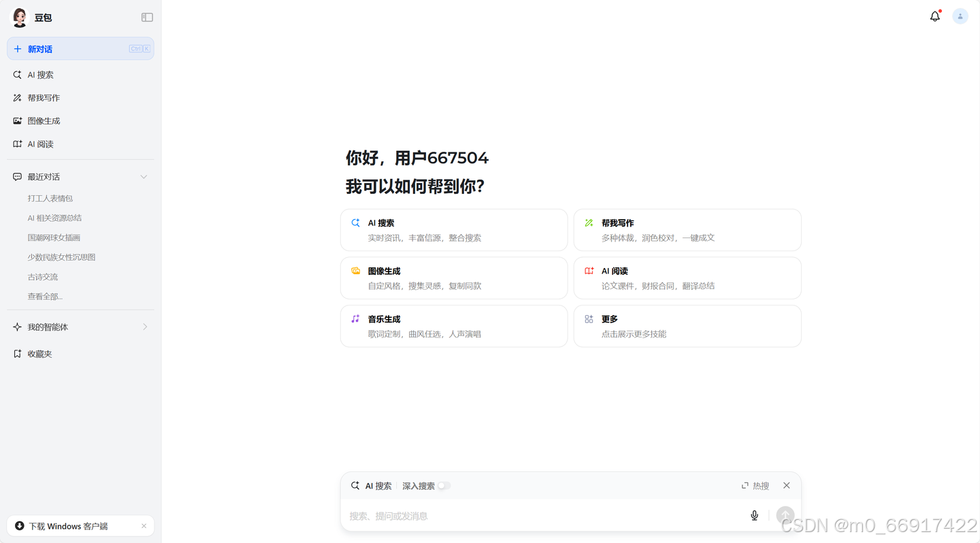Viewport: 980px width, 543px height.
Task: Click the send arrow button
Action: [x=785, y=516]
